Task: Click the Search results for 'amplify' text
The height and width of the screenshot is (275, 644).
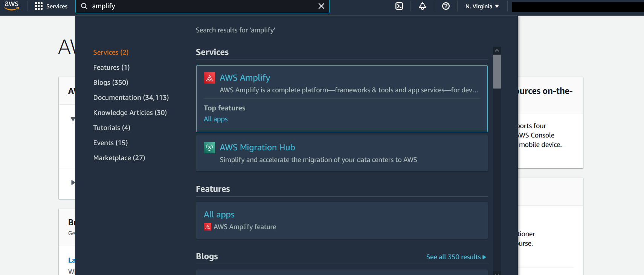Action: pos(235,30)
